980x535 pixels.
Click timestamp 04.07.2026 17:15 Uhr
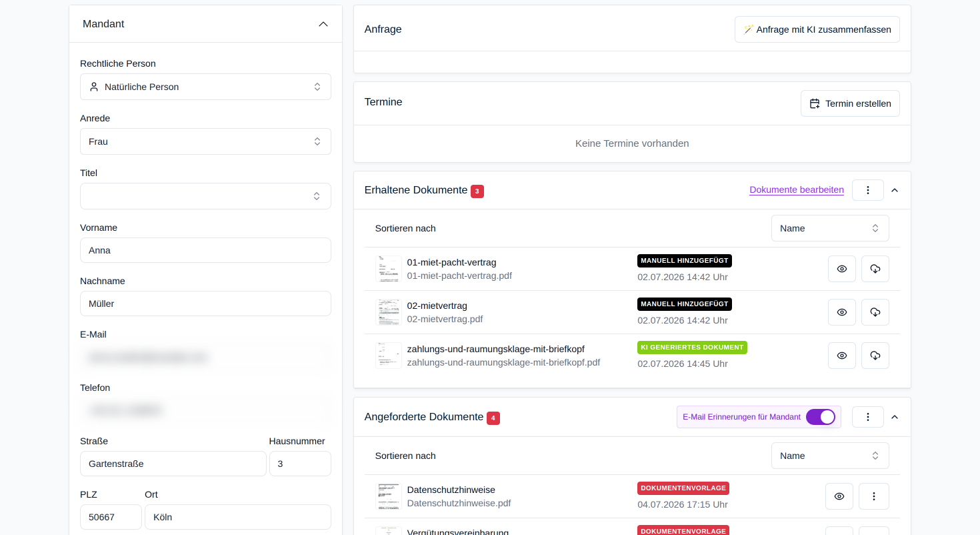click(683, 504)
